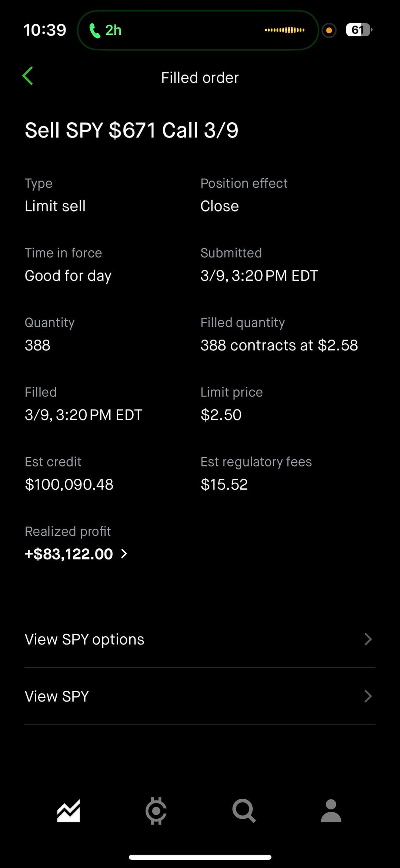The image size is (400, 868).
Task: Expand realized profit details chevron
Action: pos(124,554)
